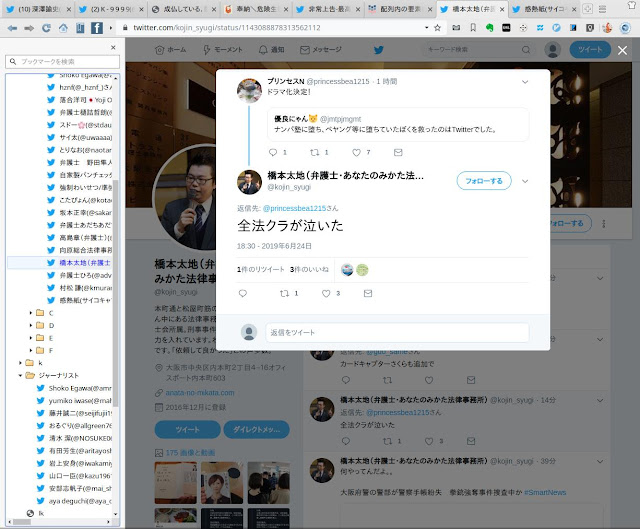Reply to the 全法クラが泣いた tweet in modal
Screen dimensions: 640x529
[243, 293]
